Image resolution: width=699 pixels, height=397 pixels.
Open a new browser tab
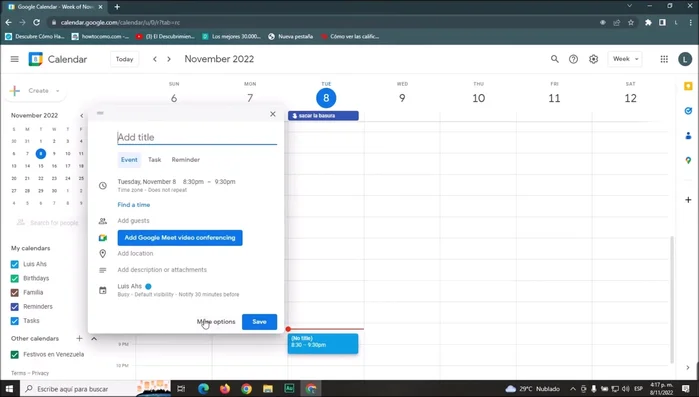(x=117, y=7)
